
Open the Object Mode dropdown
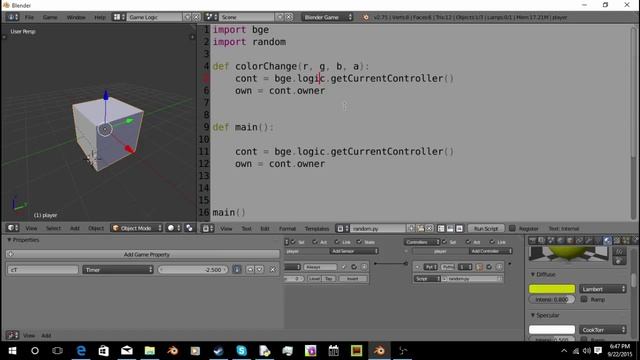coord(137,228)
